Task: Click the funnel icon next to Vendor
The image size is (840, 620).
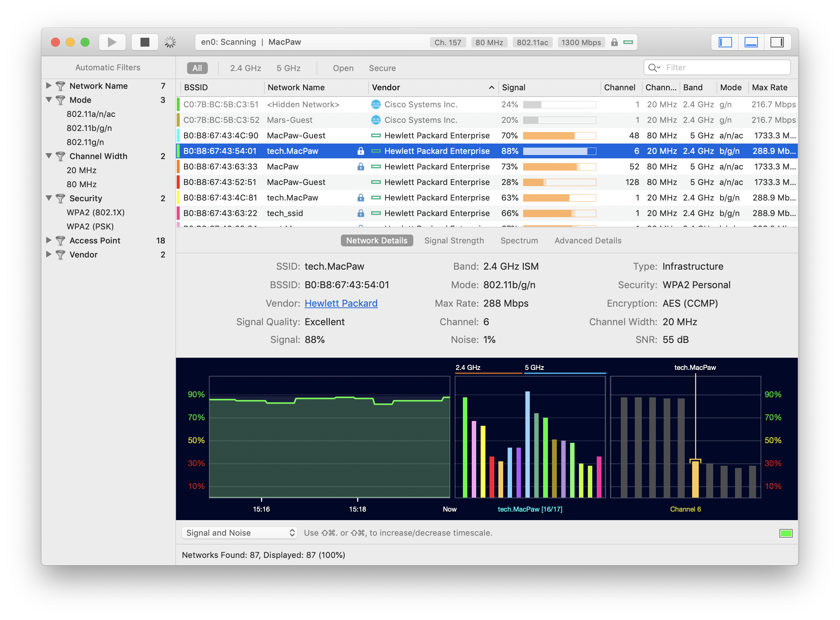Action: pyautogui.click(x=60, y=255)
